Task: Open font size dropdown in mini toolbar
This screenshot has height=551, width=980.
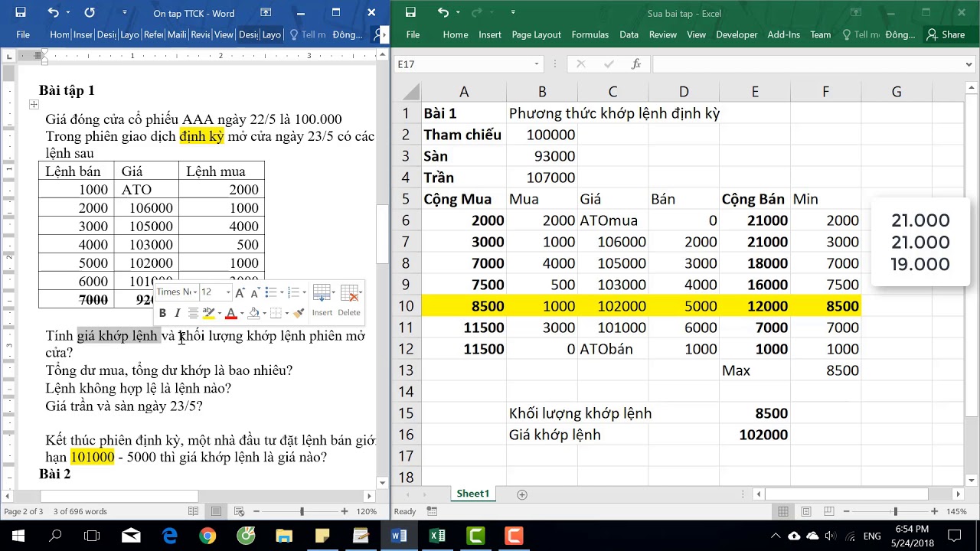Action: click(227, 292)
